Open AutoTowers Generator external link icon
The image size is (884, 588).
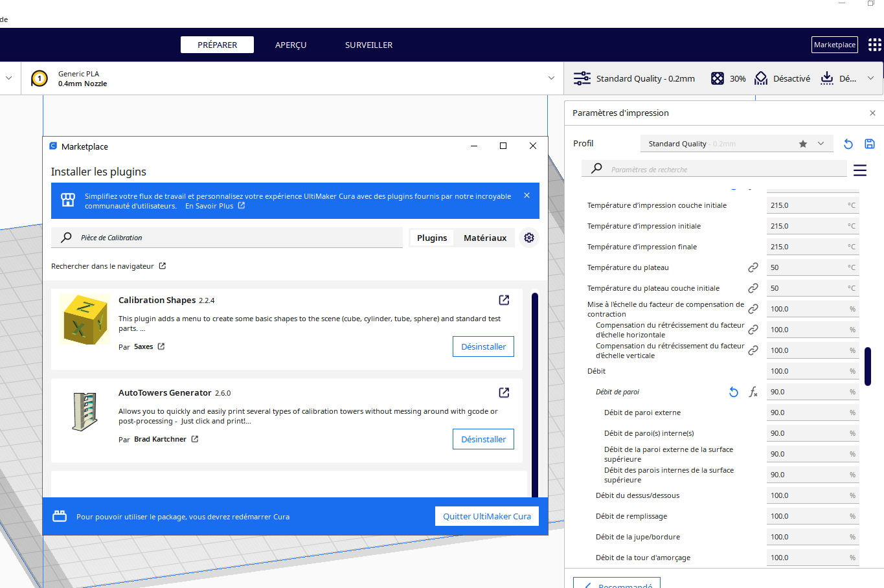pos(504,392)
